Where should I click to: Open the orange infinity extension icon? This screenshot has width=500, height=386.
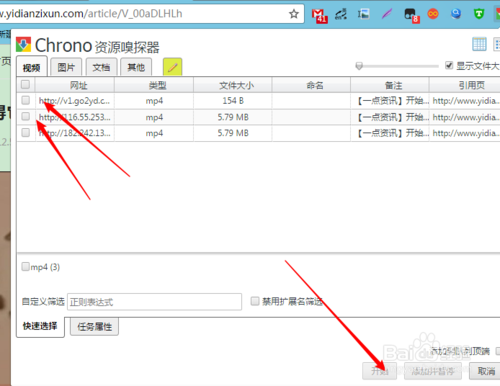(x=433, y=14)
